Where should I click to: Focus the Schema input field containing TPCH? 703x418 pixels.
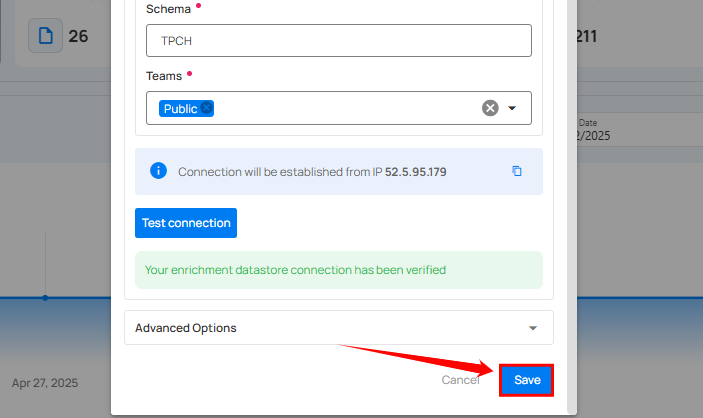338,41
